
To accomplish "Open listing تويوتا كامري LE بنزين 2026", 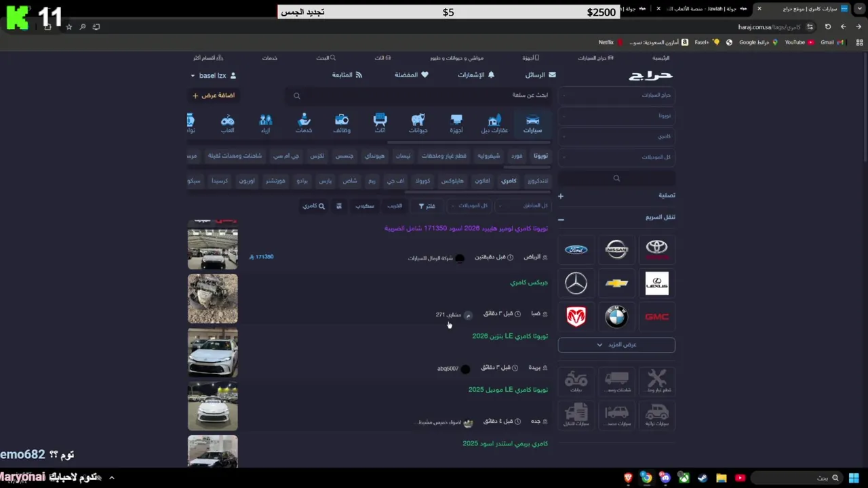I will tap(510, 336).
